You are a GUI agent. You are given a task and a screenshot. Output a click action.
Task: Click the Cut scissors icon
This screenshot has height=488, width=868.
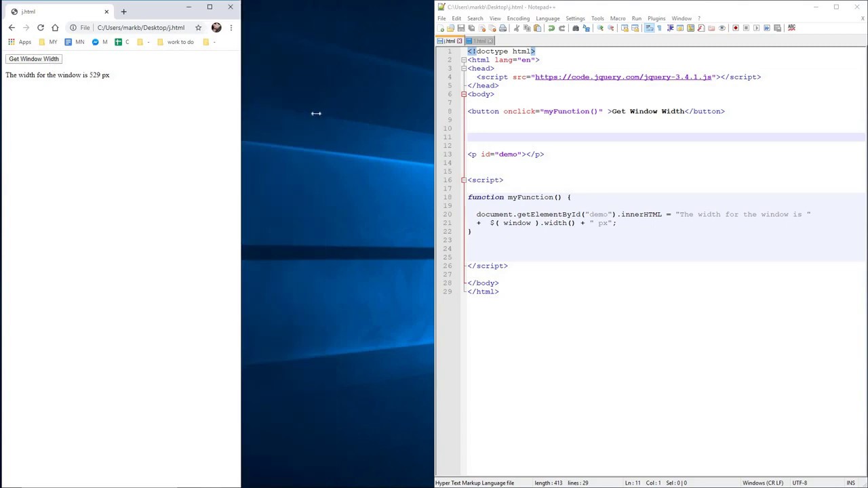pos(516,28)
